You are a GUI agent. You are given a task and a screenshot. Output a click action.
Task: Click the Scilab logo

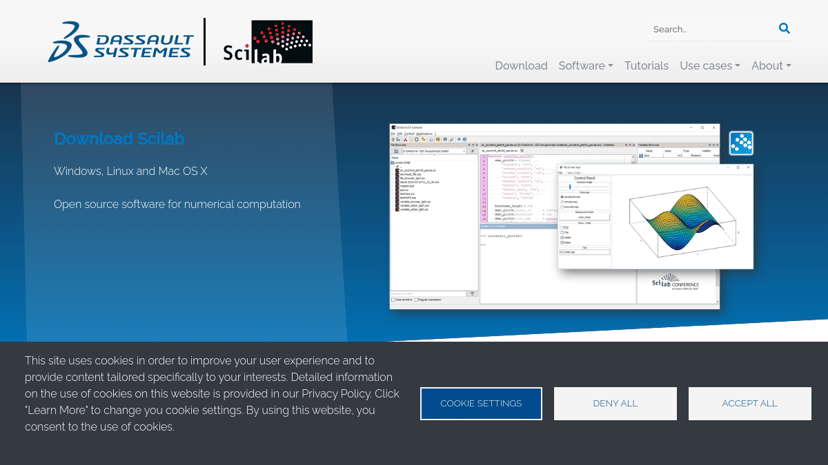(268, 42)
